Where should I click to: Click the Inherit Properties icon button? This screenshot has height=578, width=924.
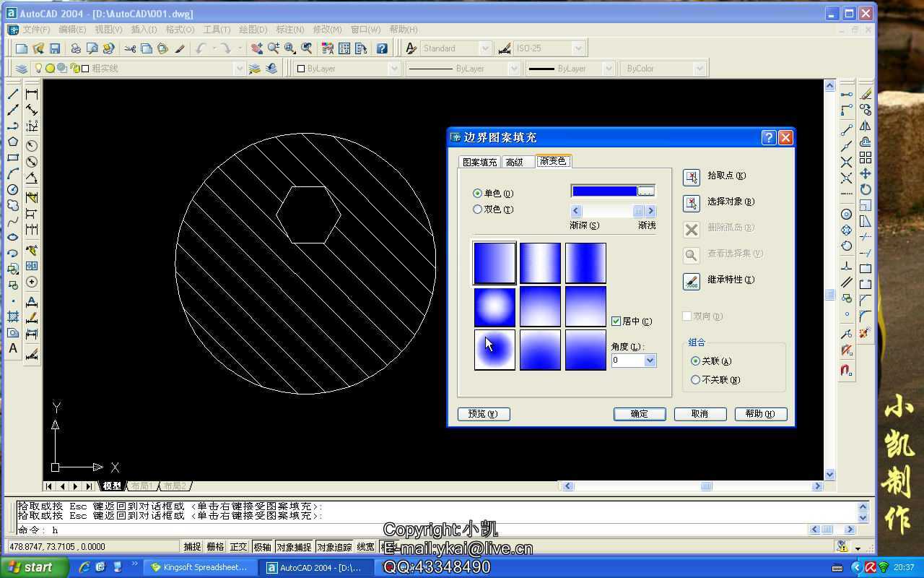[x=692, y=281]
